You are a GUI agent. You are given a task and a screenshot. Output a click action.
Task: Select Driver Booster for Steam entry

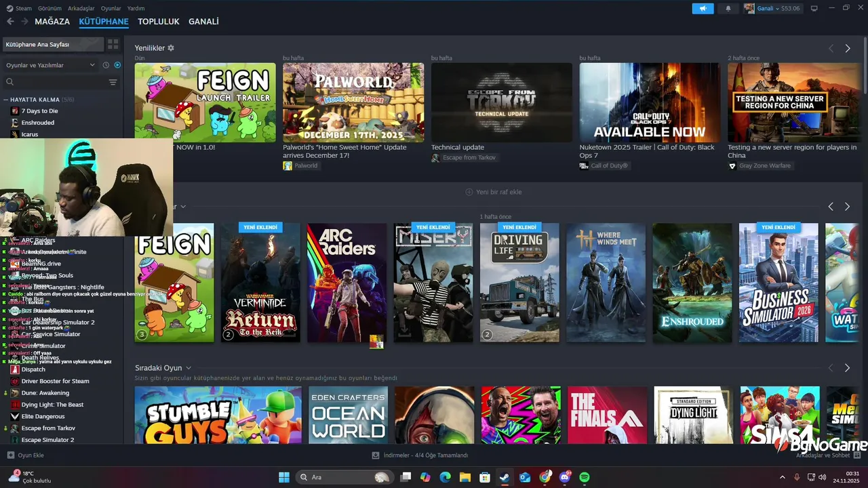(x=55, y=381)
